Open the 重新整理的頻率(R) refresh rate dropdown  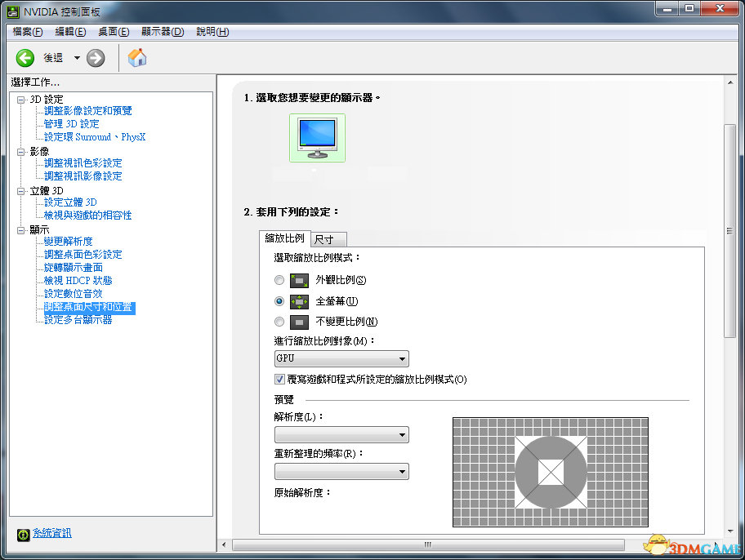click(341, 472)
